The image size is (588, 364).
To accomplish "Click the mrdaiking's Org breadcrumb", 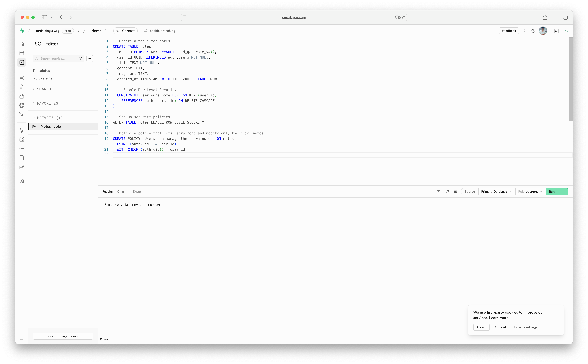I will coord(48,31).
